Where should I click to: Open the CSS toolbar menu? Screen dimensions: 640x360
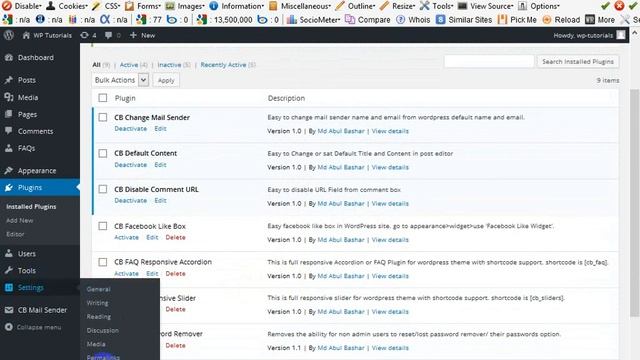[106, 6]
